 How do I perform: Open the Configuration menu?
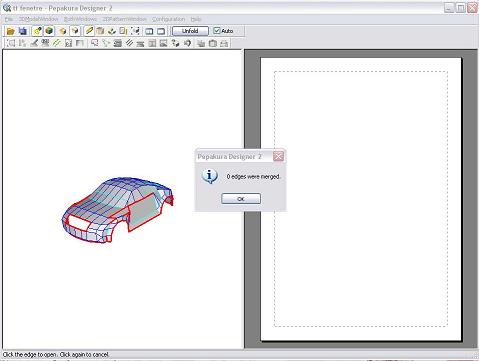coord(168,19)
